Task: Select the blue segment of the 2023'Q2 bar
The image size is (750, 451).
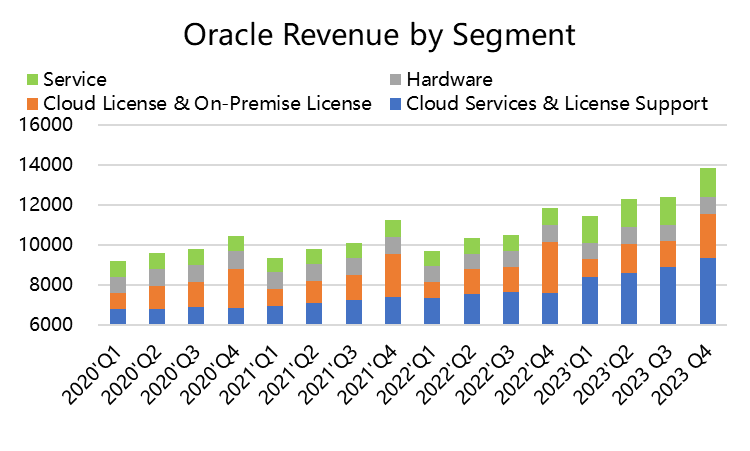Action: pos(629,299)
